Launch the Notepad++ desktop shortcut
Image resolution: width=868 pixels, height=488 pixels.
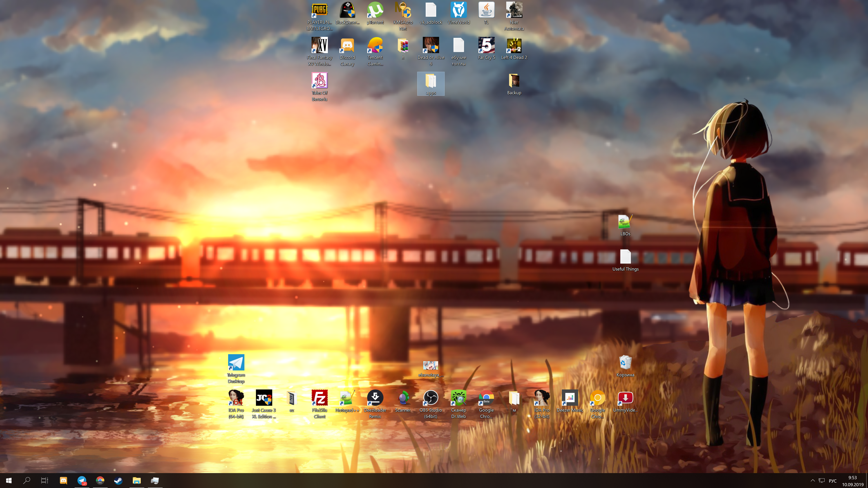pyautogui.click(x=347, y=401)
